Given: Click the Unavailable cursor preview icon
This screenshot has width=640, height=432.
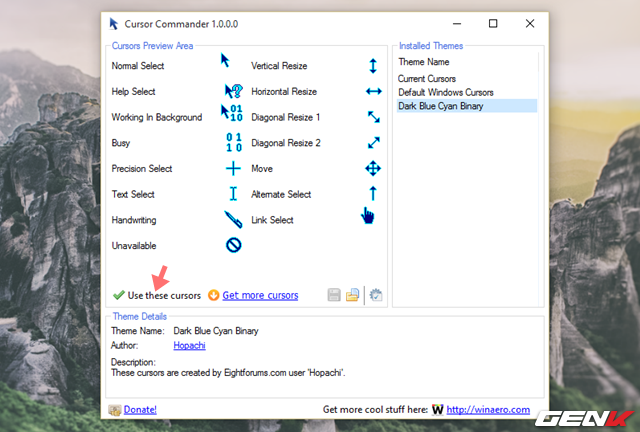Looking at the screenshot, I should [x=233, y=244].
